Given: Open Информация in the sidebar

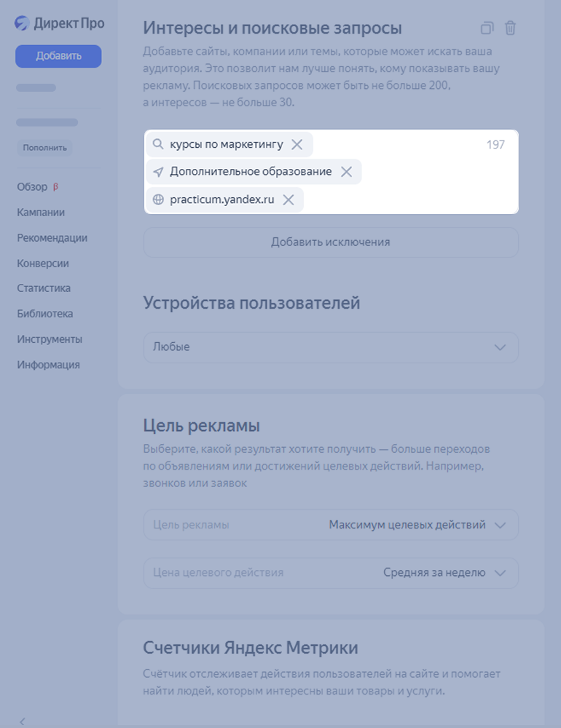Looking at the screenshot, I should click(48, 365).
